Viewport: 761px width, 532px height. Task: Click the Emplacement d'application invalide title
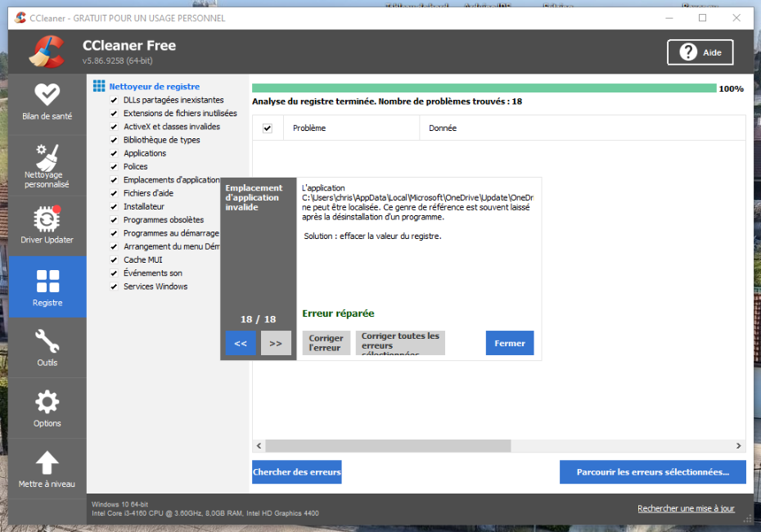(x=254, y=197)
